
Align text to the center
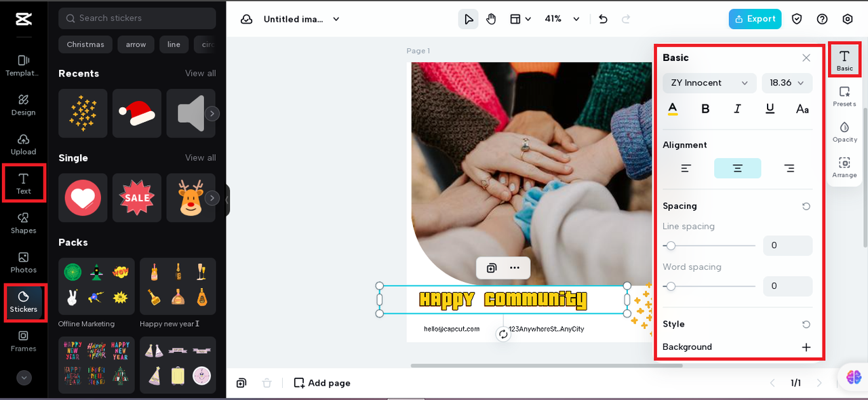(738, 168)
